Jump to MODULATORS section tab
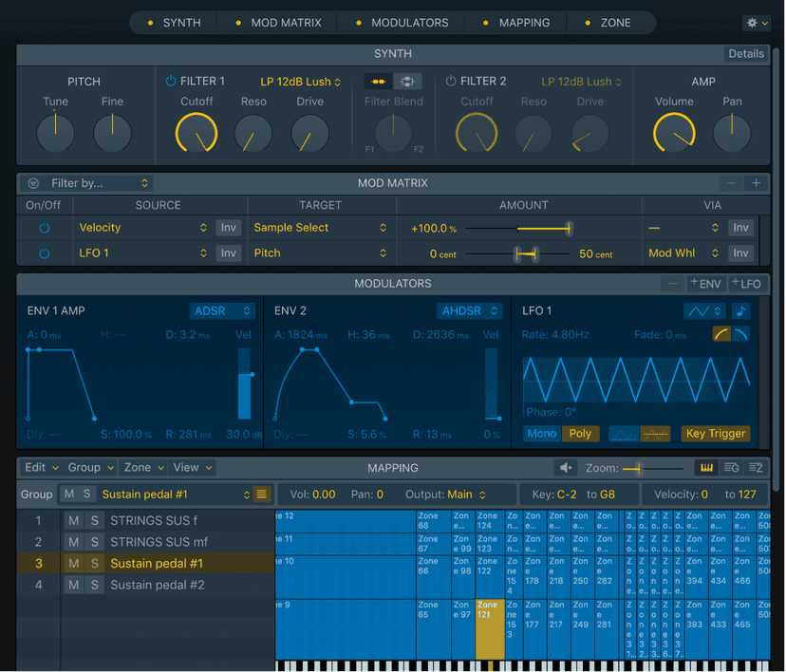This screenshot has height=672, width=786. pyautogui.click(x=402, y=23)
